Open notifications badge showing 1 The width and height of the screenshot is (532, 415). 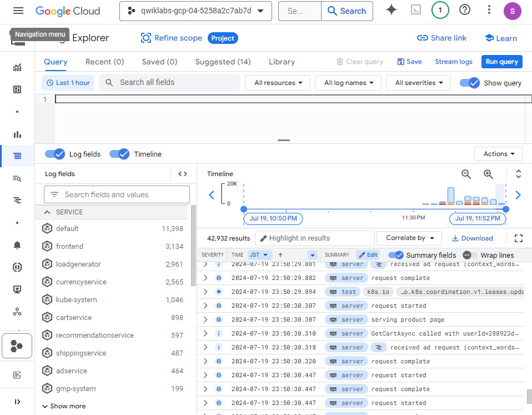[x=440, y=10]
